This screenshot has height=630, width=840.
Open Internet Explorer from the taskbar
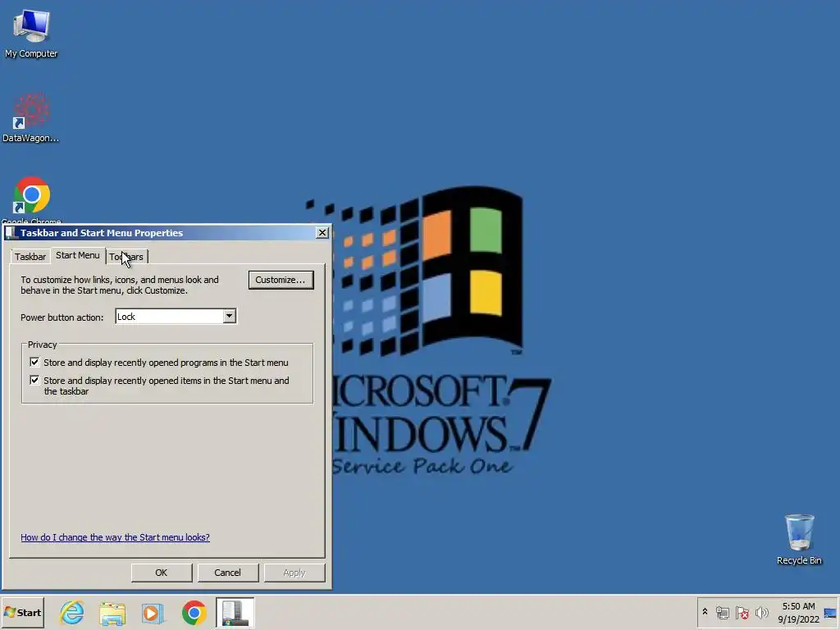click(72, 612)
